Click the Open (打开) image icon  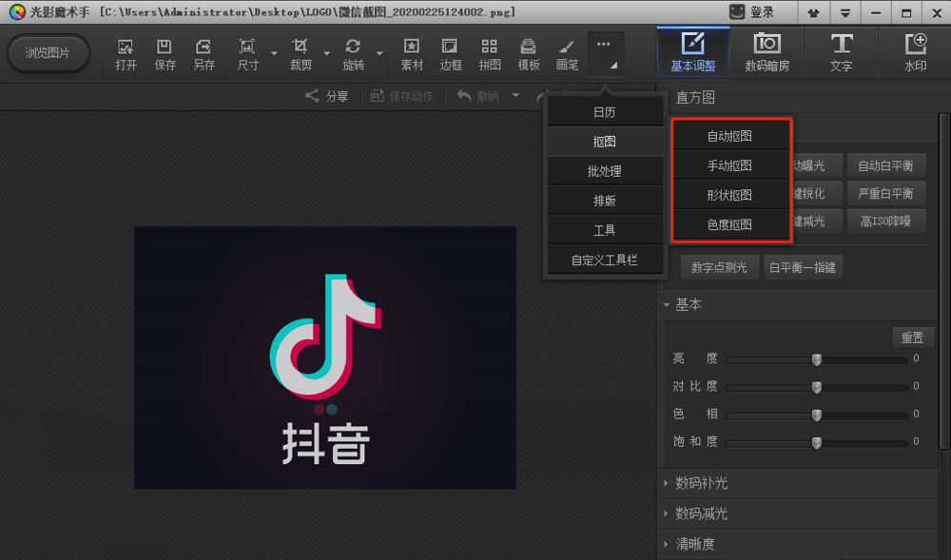click(x=126, y=53)
